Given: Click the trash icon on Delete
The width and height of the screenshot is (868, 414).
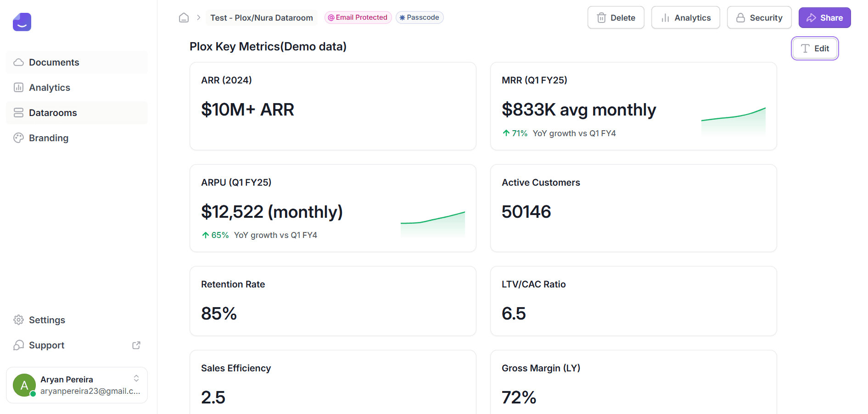Looking at the screenshot, I should 601,18.
